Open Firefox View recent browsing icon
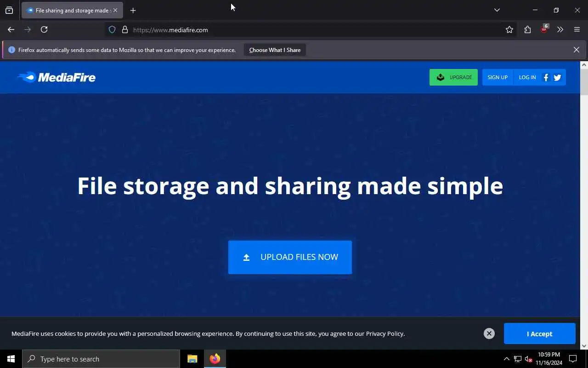This screenshot has width=588, height=368. (9, 10)
